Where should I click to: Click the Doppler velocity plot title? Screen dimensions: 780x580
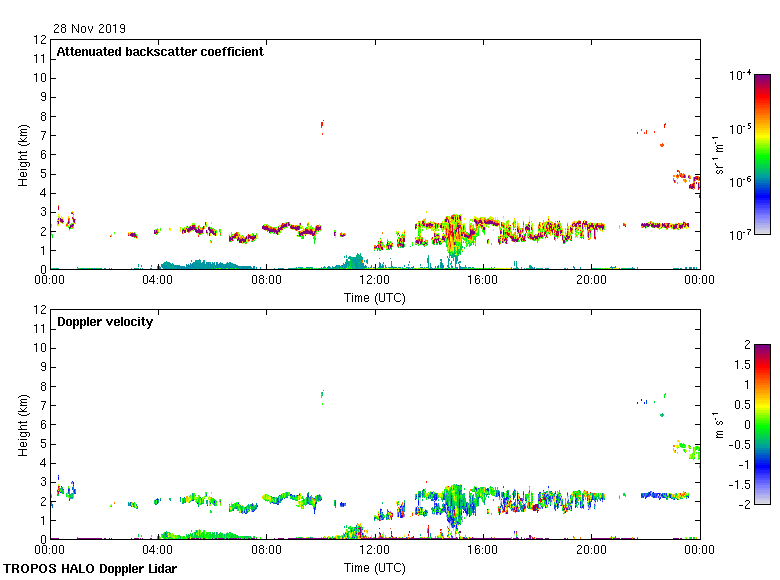point(105,322)
